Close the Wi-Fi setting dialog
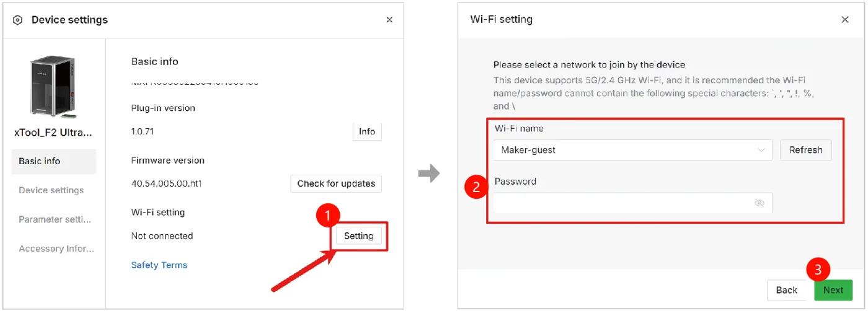 coord(845,20)
